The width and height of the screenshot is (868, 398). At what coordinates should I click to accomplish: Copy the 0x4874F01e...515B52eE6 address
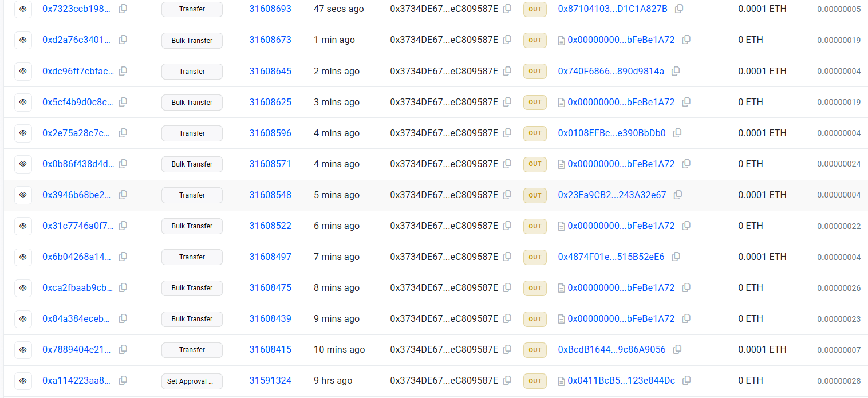(676, 257)
